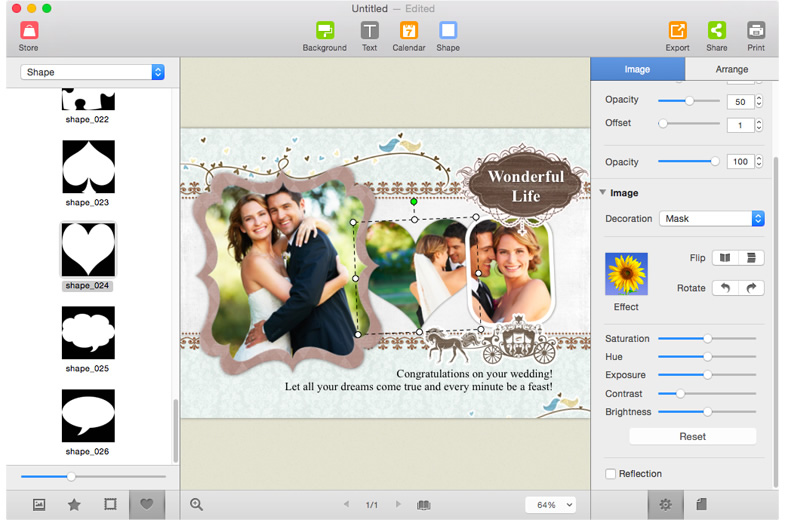Screen dimensions: 785x520
Task: Open the Background tool
Action: (x=324, y=36)
